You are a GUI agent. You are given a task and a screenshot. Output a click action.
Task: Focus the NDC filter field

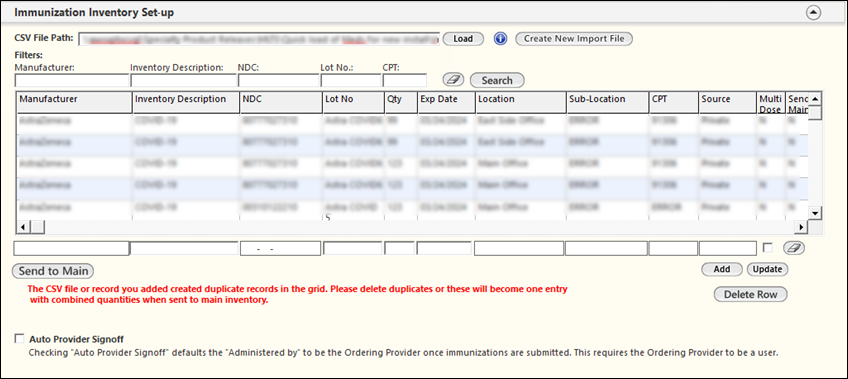[x=279, y=81]
